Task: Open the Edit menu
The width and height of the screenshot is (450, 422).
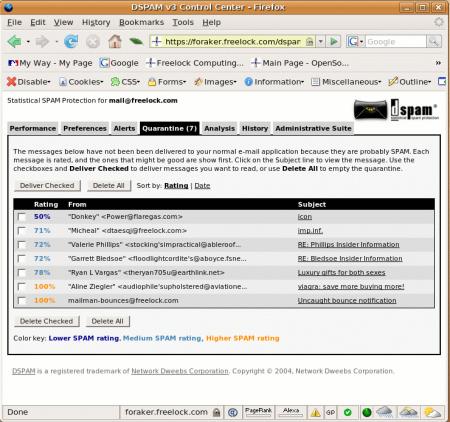Action: (x=38, y=22)
